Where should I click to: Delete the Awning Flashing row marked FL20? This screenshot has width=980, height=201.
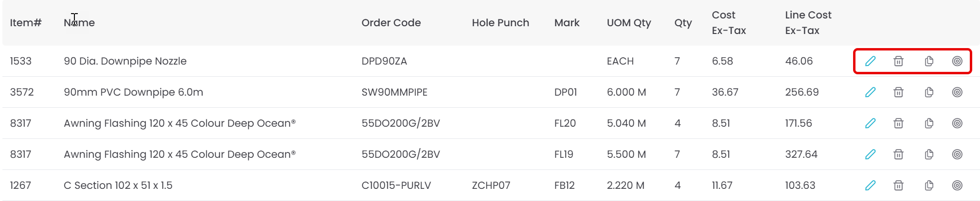pyautogui.click(x=898, y=123)
